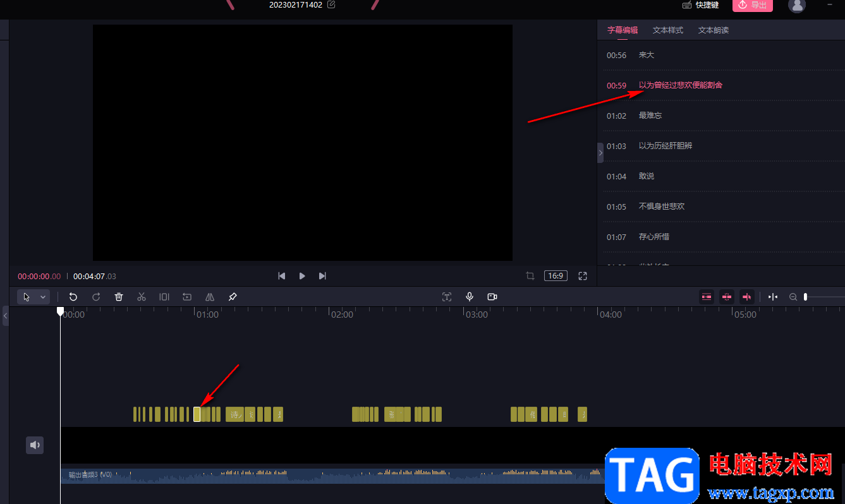Switch to the 字幕编辑 tab
The width and height of the screenshot is (845, 504).
tap(623, 30)
